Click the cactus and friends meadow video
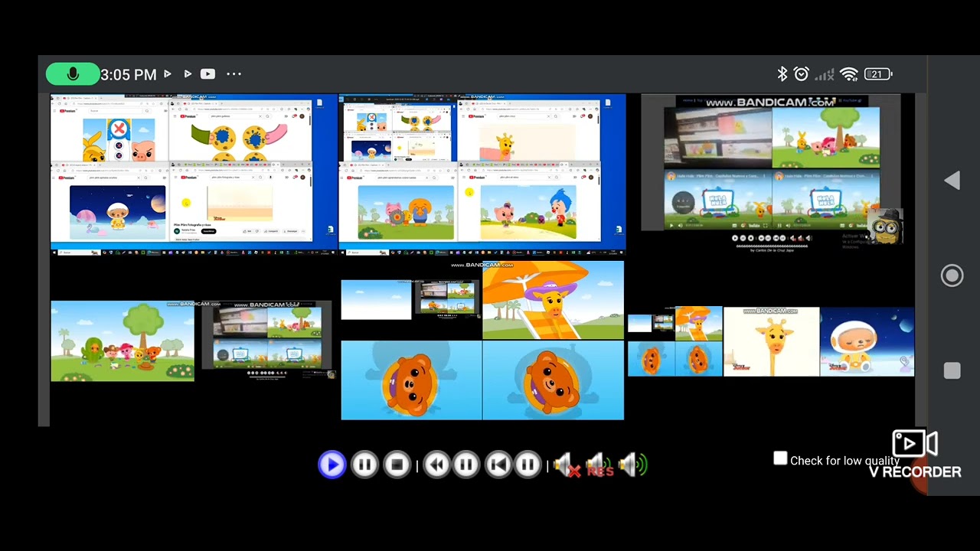This screenshot has width=980, height=551. click(122, 341)
